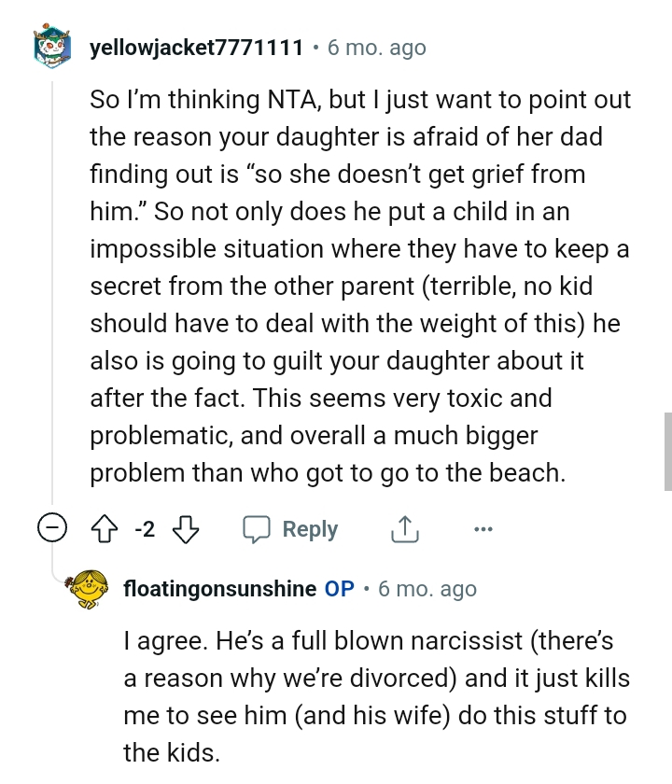Click the upvote arrow next to the -2 score
Screen dimensions: 672x784
click(103, 528)
